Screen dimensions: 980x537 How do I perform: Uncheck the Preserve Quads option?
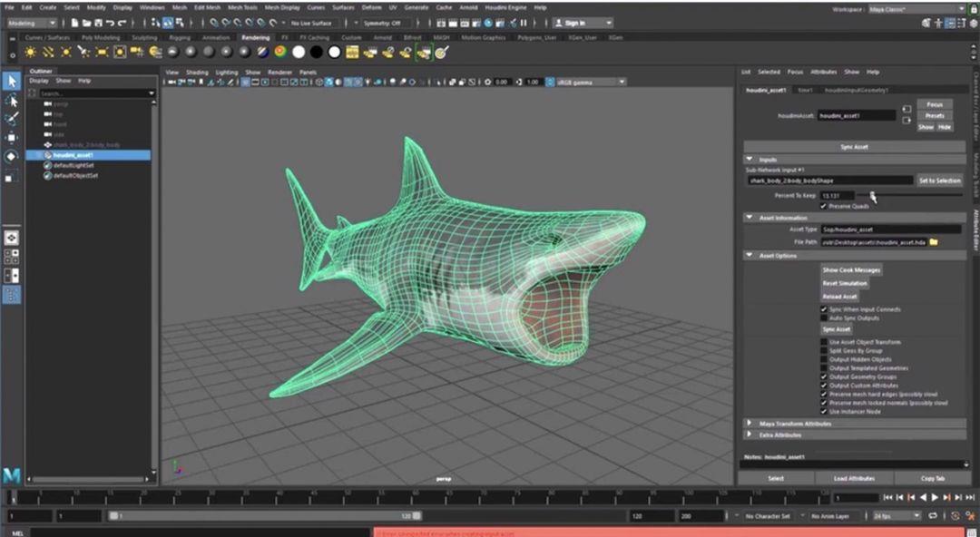click(x=824, y=207)
